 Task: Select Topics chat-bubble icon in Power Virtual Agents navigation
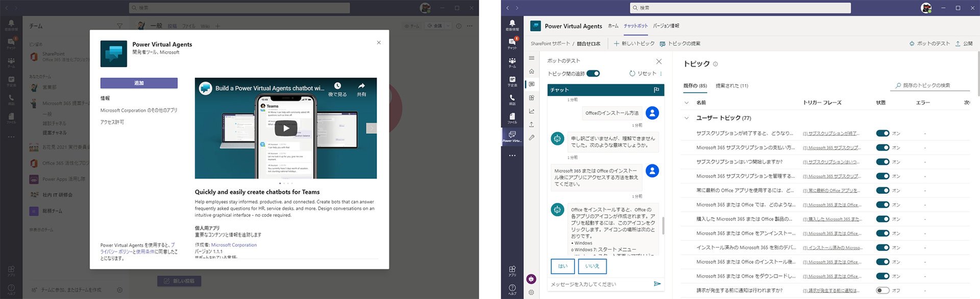pos(531,84)
